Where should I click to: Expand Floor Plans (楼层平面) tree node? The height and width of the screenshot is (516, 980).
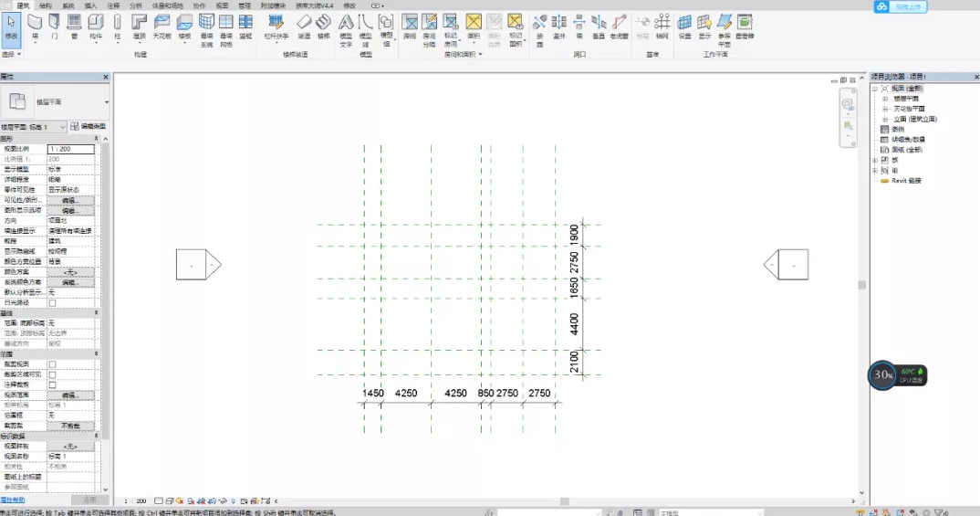pos(885,99)
